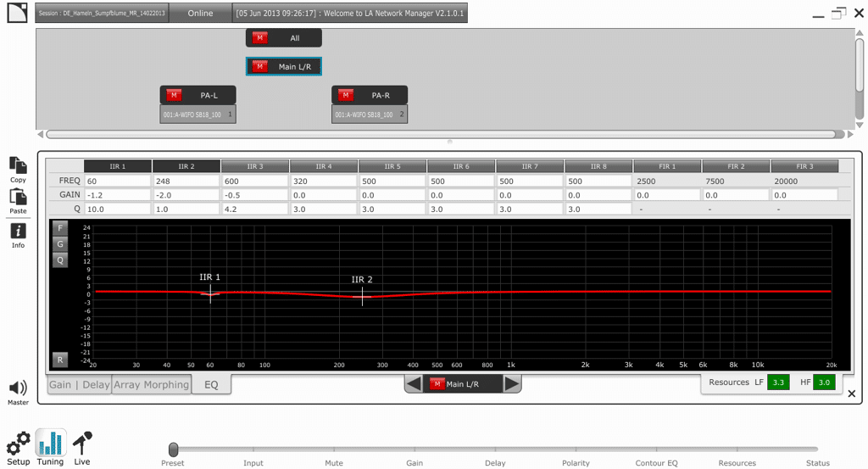Toggle mute on the All group
This screenshot has height=469, width=868.
[x=260, y=38]
